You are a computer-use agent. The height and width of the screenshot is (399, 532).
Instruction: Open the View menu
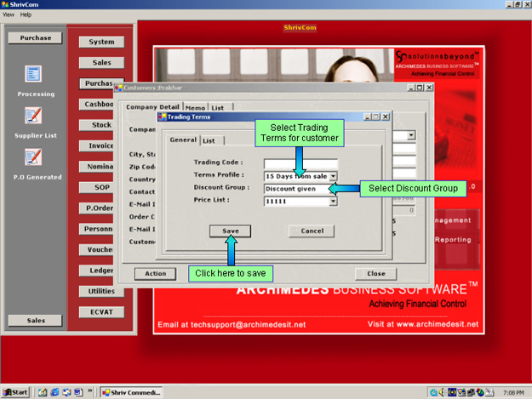[9, 14]
